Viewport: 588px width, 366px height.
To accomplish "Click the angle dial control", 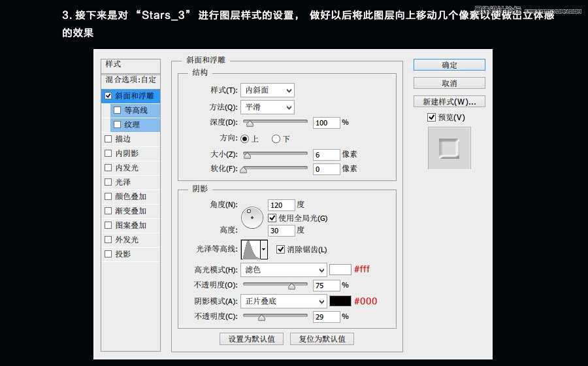I will (x=252, y=218).
